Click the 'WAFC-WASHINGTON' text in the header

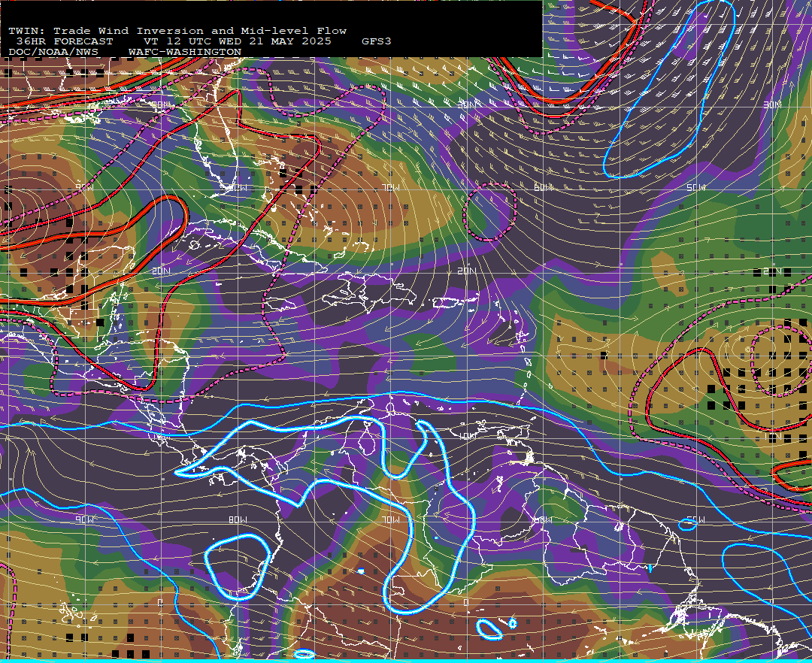(x=185, y=53)
